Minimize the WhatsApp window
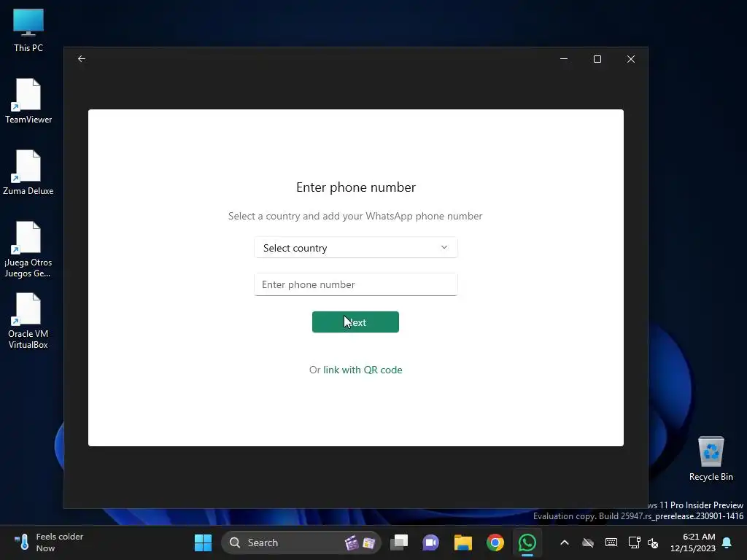 [x=564, y=58]
